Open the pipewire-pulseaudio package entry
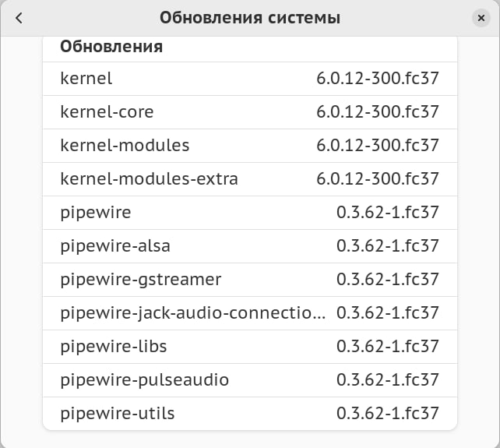Image resolution: width=500 pixels, height=448 pixels. tap(144, 379)
